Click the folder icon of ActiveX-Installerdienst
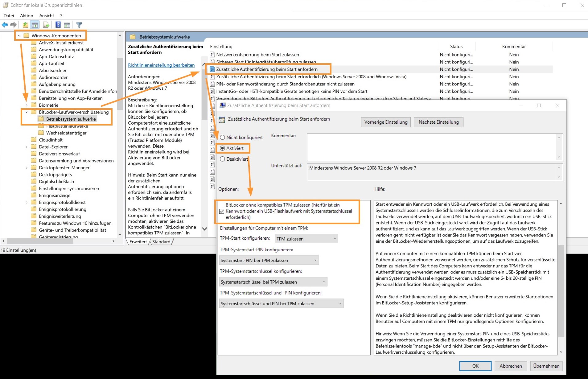588x379 pixels. click(34, 43)
